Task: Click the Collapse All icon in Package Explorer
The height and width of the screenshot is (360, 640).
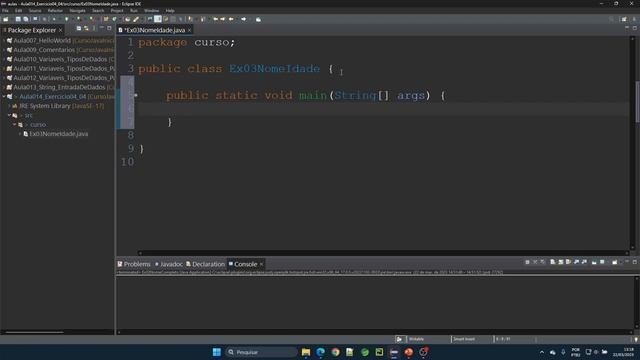Action: coord(79,29)
